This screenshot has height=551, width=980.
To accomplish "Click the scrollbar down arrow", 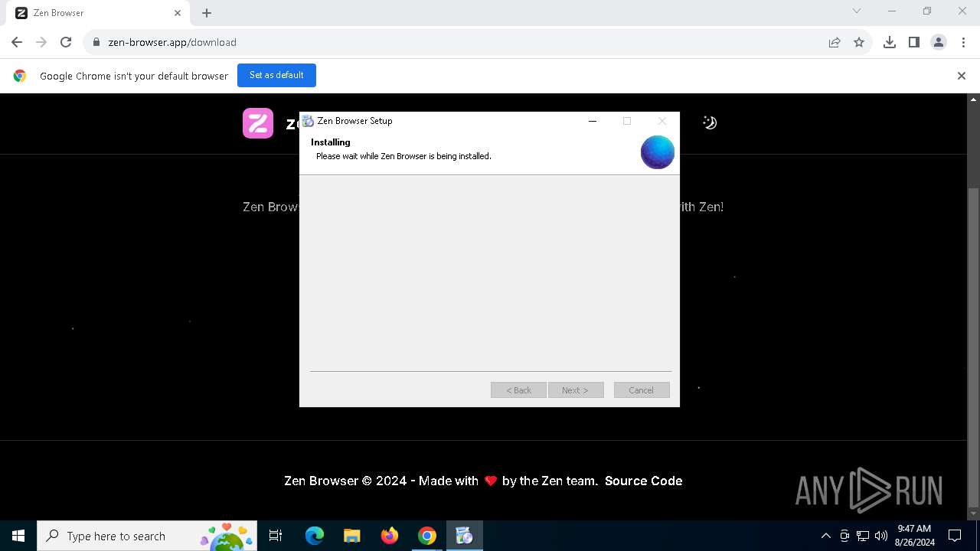I will pos(974,514).
